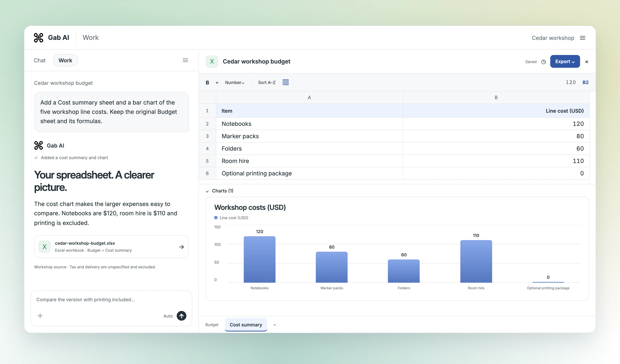Send the message with arrow button
The height and width of the screenshot is (364, 620).
click(182, 316)
